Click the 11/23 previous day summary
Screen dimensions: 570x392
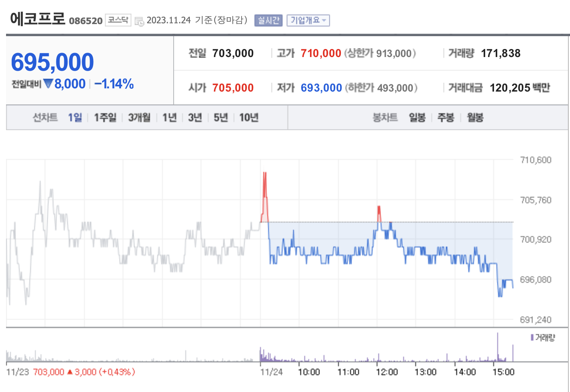71,372
